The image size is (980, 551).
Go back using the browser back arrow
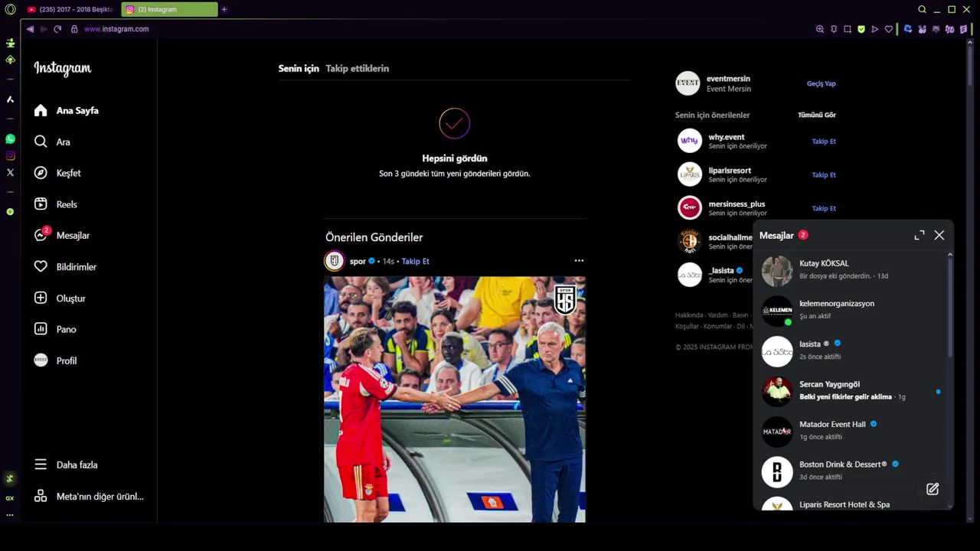point(30,29)
